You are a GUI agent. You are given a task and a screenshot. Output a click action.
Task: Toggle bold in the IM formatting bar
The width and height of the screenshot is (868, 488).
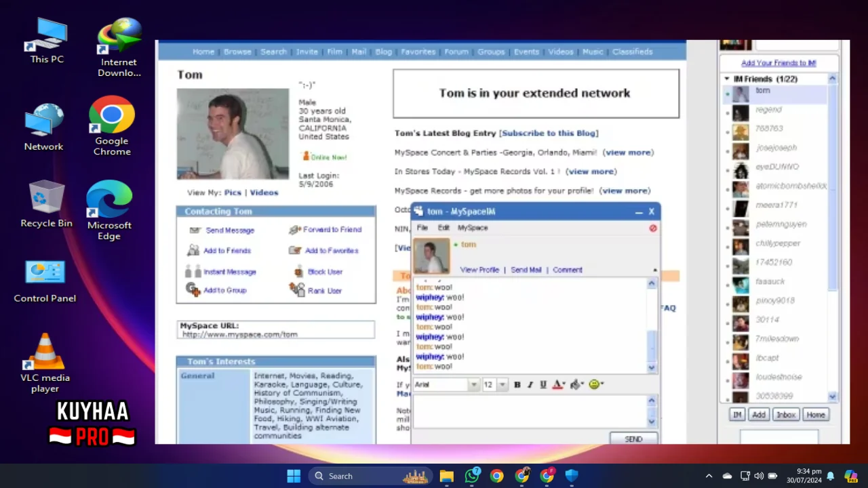[517, 384]
